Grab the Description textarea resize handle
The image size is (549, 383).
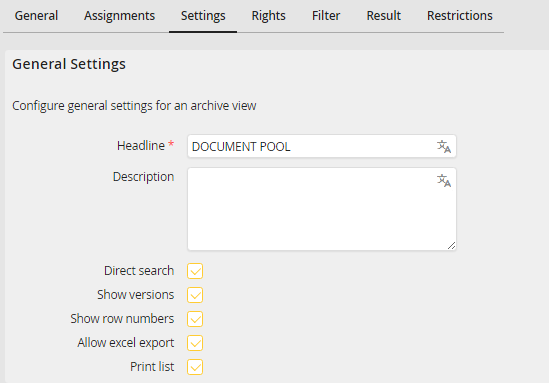click(x=451, y=246)
